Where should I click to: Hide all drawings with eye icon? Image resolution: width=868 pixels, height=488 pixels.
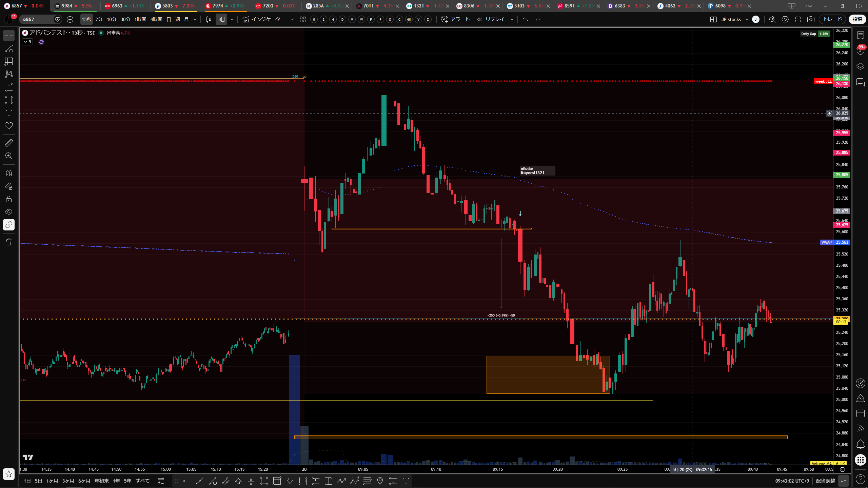pos(9,212)
